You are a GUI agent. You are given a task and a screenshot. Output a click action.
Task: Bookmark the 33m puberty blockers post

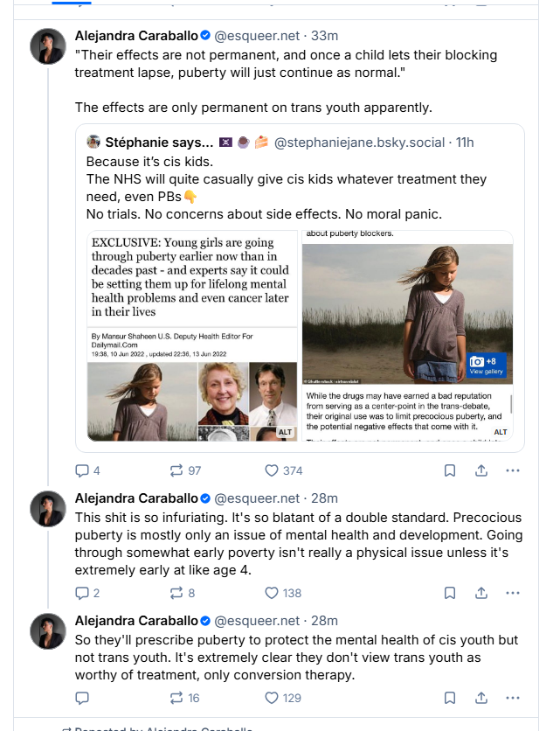click(450, 470)
